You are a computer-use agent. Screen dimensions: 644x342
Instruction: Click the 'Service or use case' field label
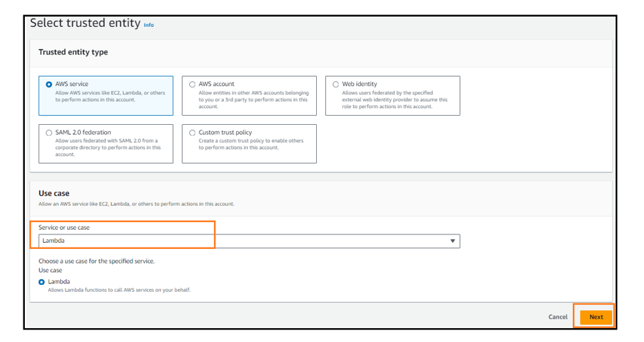[64, 228]
